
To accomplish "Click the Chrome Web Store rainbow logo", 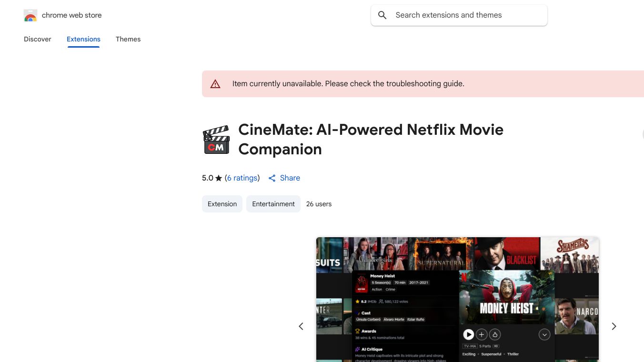I will click(30, 15).
